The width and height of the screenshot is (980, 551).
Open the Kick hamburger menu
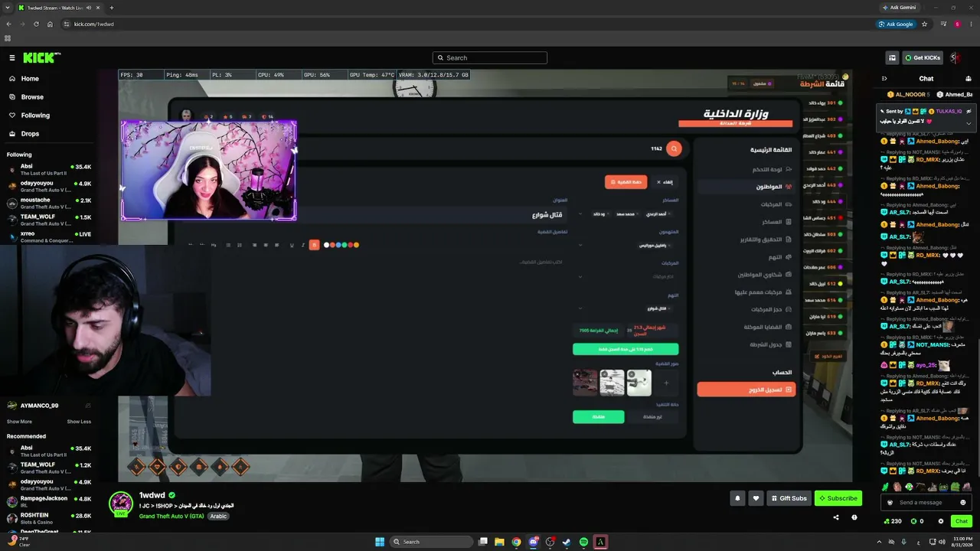pyautogui.click(x=12, y=57)
